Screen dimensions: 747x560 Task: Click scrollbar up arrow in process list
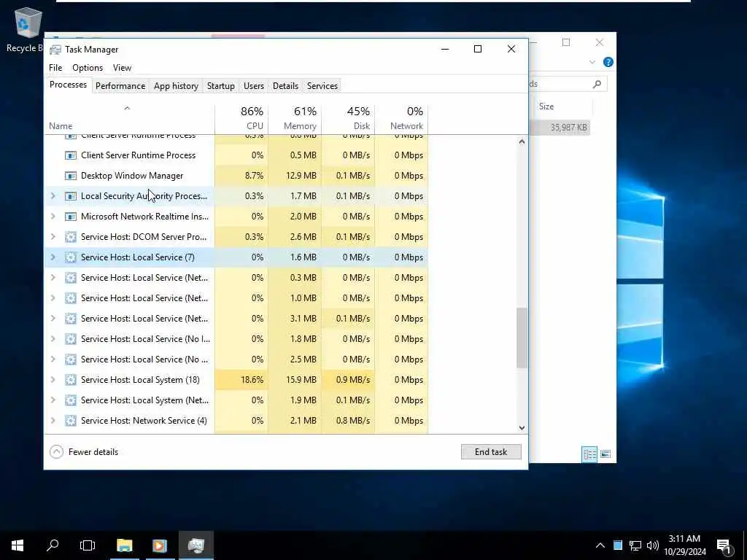(522, 141)
